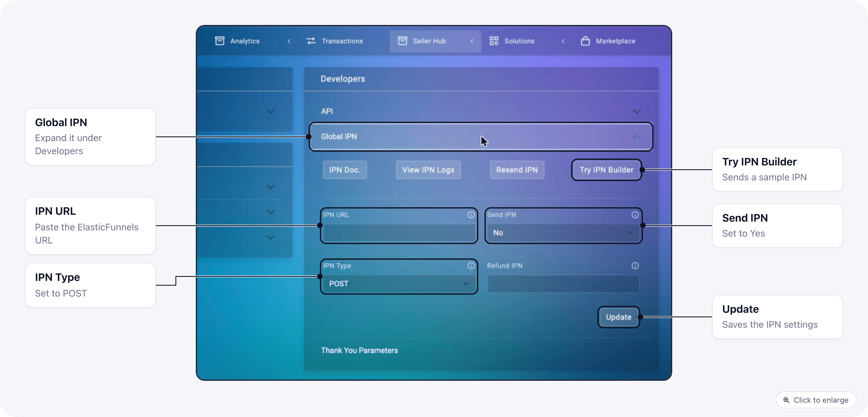Click the View IPN Logs button
The image size is (868, 417).
pos(428,170)
